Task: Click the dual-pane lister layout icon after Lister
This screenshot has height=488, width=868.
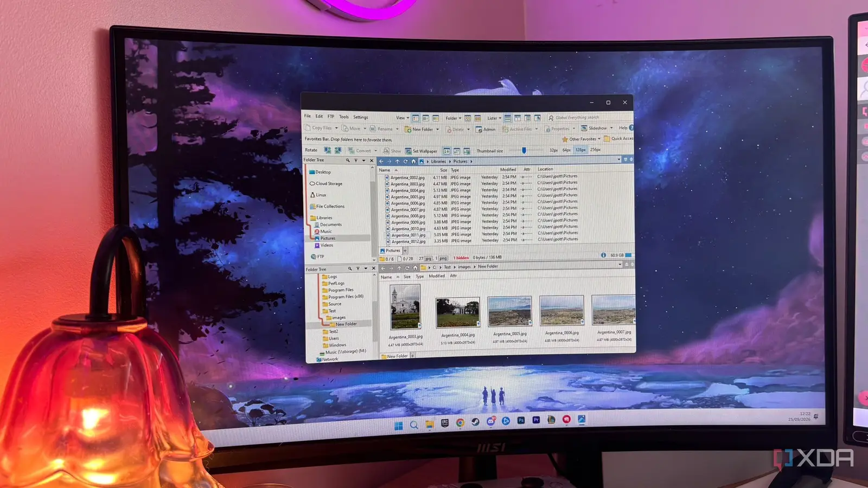Action: tap(508, 118)
